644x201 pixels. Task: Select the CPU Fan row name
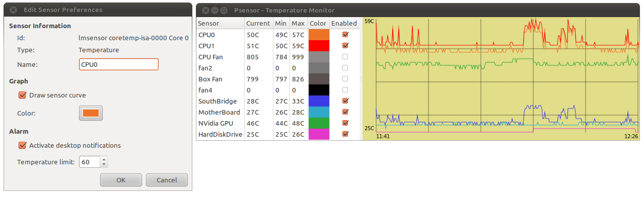coord(210,57)
